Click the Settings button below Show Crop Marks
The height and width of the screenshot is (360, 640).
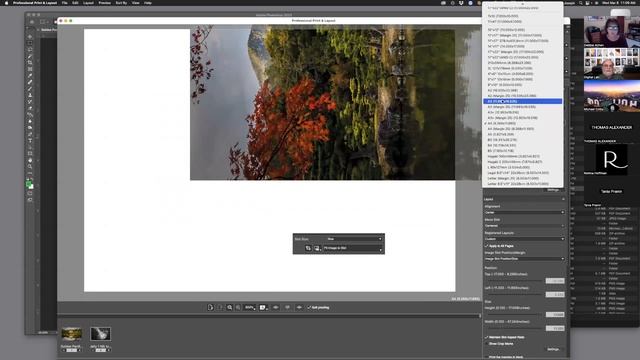pyautogui.click(x=553, y=349)
